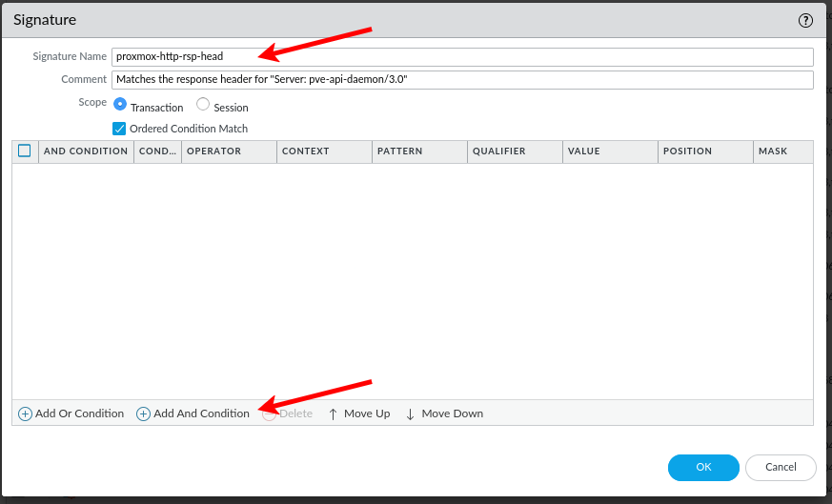The width and height of the screenshot is (832, 504).
Task: Click the help question mark icon
Action: coord(805,19)
